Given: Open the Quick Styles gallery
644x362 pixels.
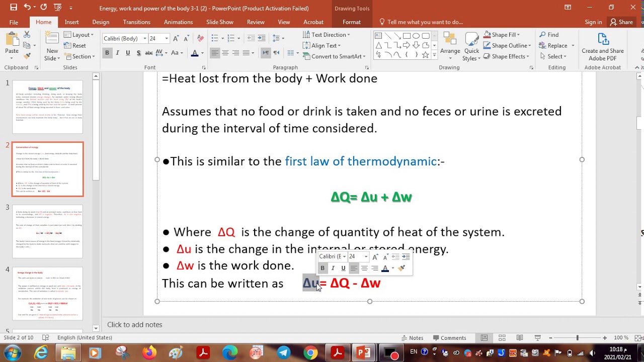Looking at the screenshot, I should click(471, 46).
